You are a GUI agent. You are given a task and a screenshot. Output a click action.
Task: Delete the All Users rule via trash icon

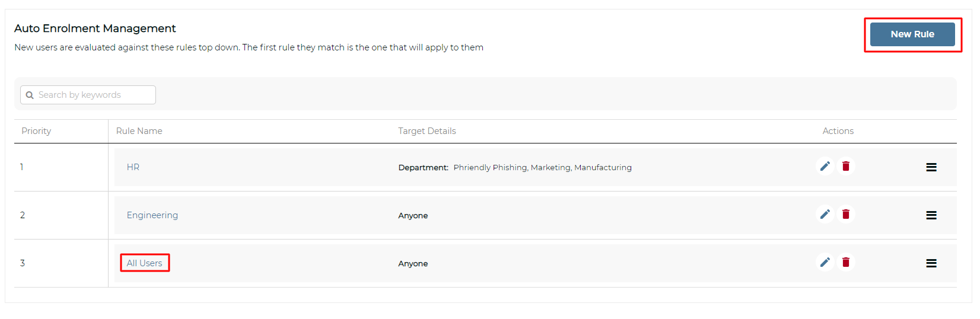tap(846, 263)
